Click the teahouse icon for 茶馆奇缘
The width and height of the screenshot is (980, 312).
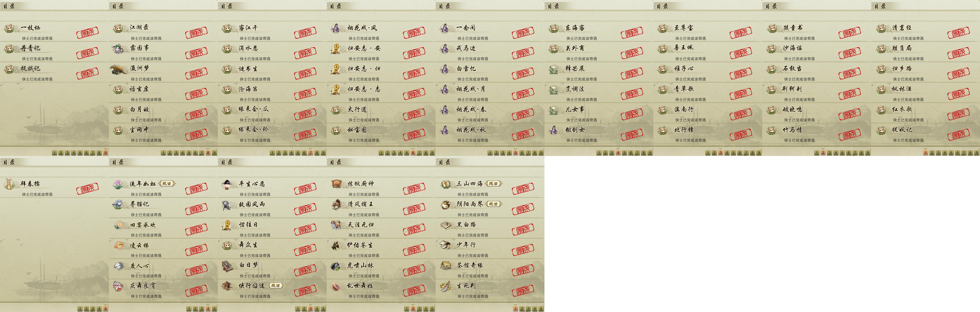[x=445, y=266]
